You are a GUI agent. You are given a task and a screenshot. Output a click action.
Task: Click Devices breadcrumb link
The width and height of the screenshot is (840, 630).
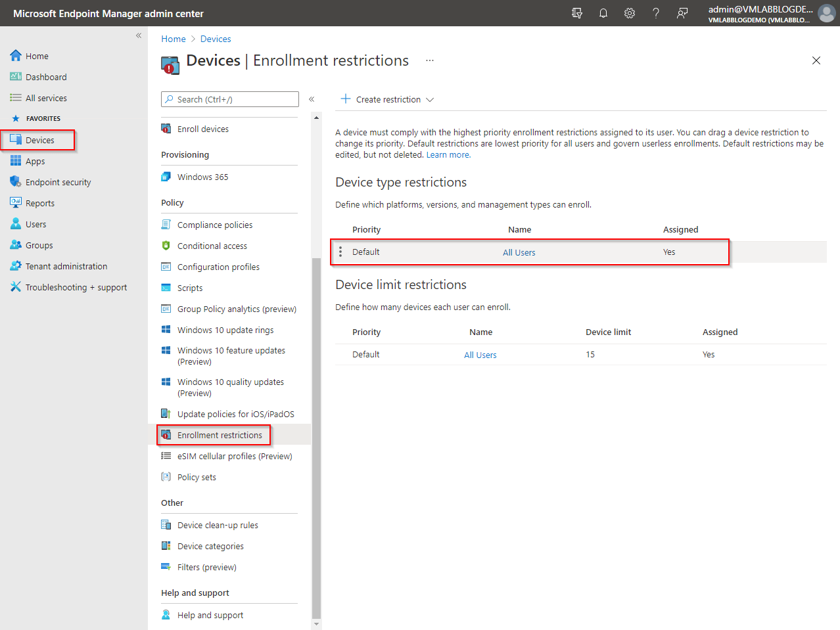pyautogui.click(x=216, y=39)
